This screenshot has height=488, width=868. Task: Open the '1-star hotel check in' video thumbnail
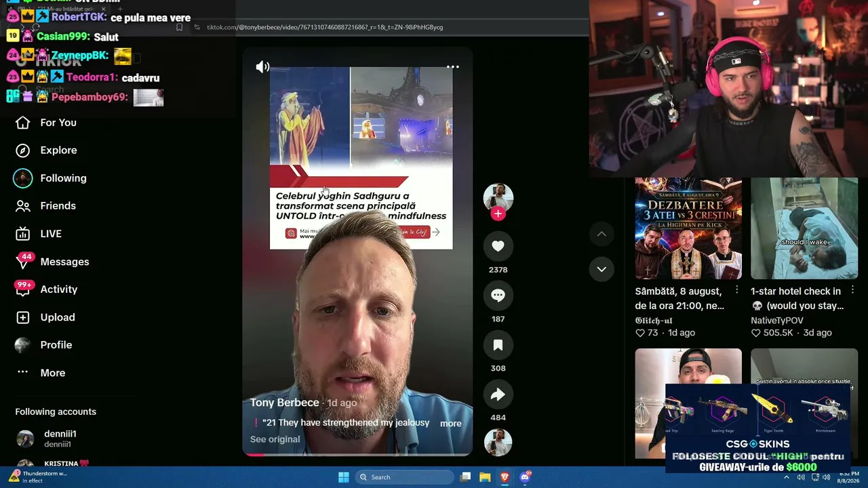click(x=804, y=228)
